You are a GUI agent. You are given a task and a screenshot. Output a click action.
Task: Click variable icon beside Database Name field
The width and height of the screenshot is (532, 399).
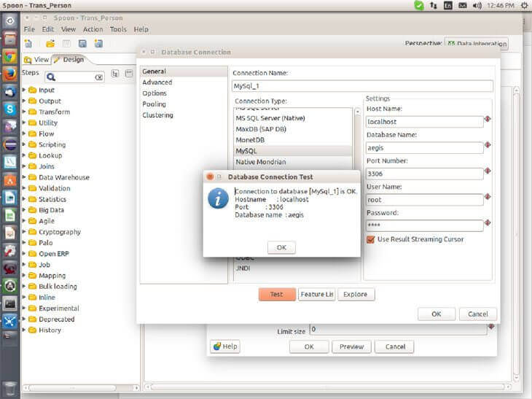(488, 144)
